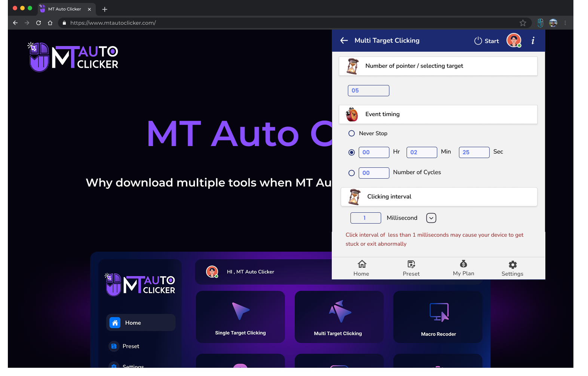Open the info icon in panel header
Viewport: 588px width, 376px height.
533,40
